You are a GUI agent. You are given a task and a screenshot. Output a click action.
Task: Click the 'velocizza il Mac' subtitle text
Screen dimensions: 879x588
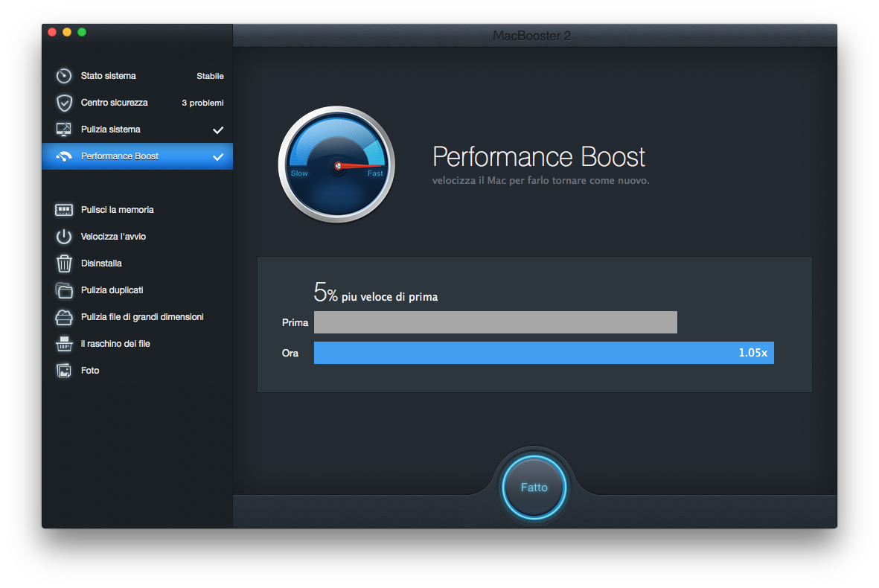[540, 180]
